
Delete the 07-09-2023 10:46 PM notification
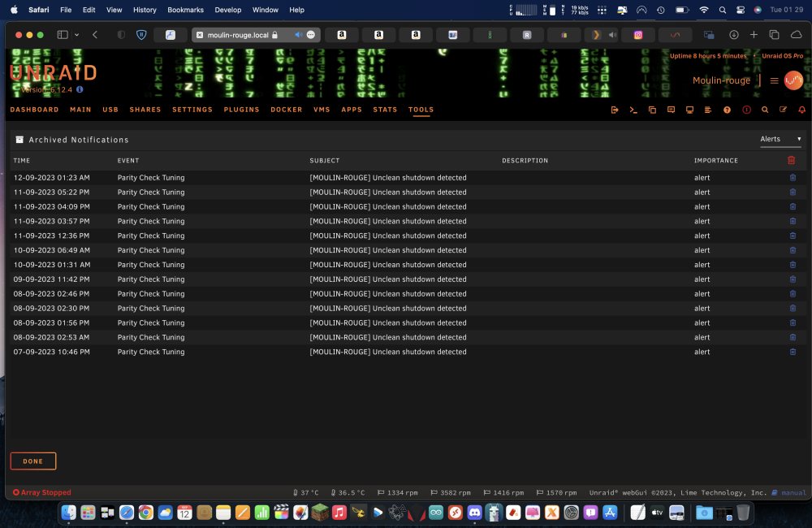click(x=793, y=352)
